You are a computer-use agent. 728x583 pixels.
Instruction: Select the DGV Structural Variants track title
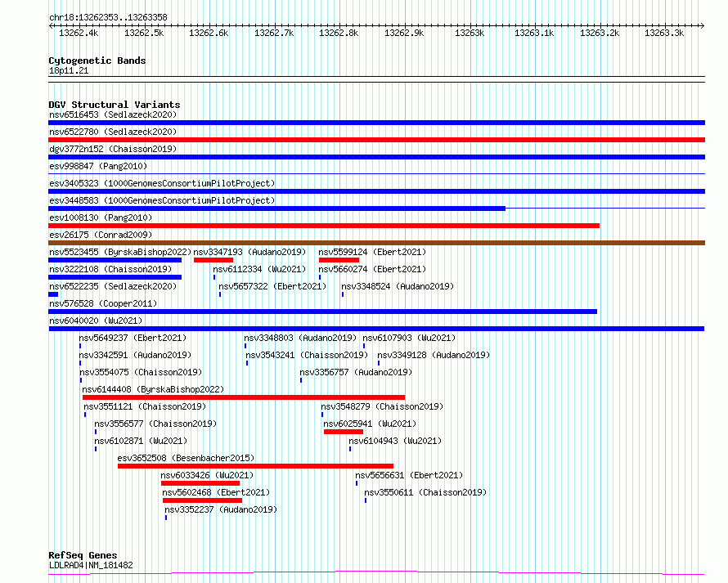tap(115, 105)
